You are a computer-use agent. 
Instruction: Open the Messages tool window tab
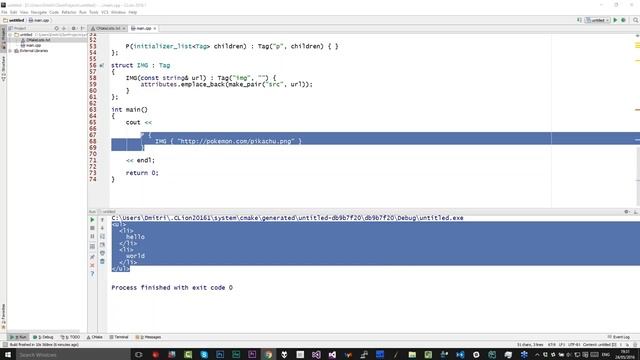148,337
